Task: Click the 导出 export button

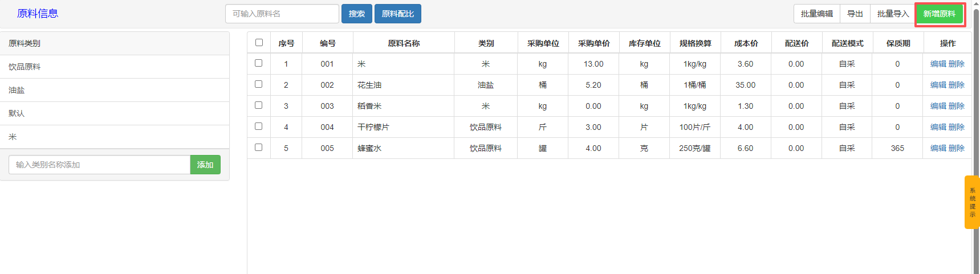Action: tap(855, 14)
